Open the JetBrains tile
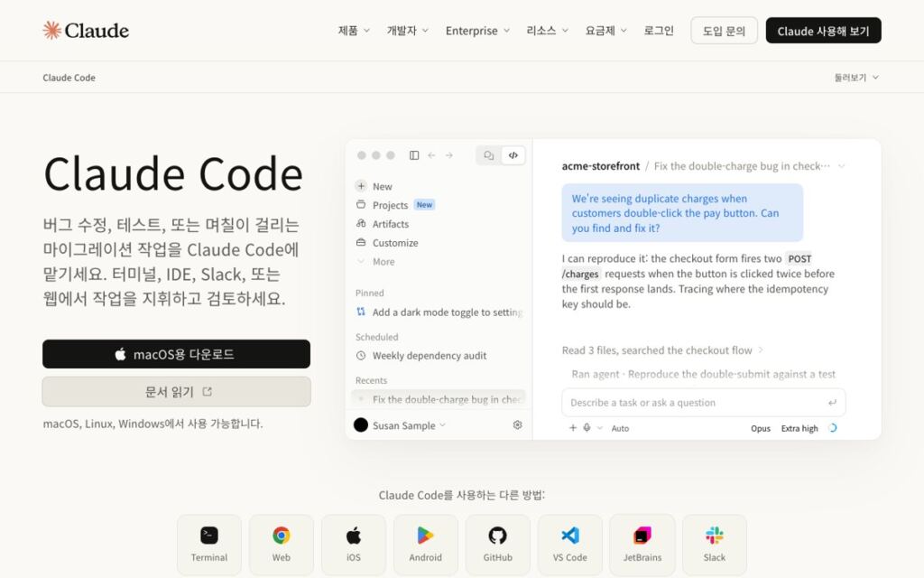Viewport: 924px width, 578px height. [x=642, y=545]
